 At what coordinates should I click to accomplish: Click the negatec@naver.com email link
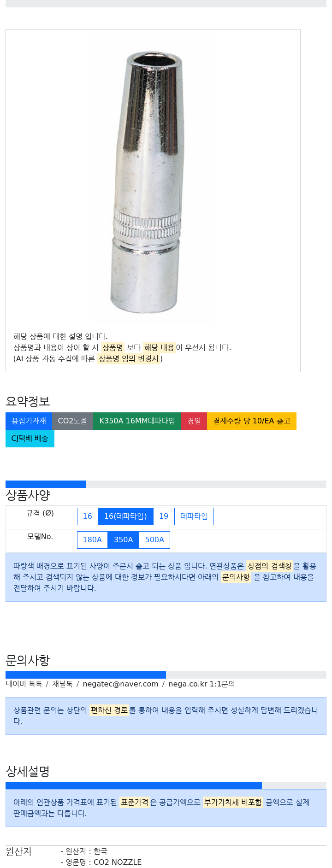click(x=120, y=684)
